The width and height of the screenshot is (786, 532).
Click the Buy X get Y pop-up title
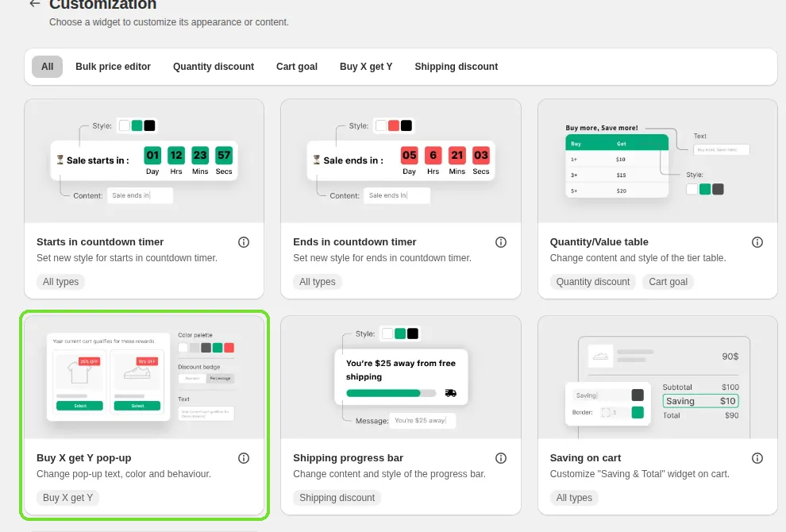pyautogui.click(x=83, y=458)
